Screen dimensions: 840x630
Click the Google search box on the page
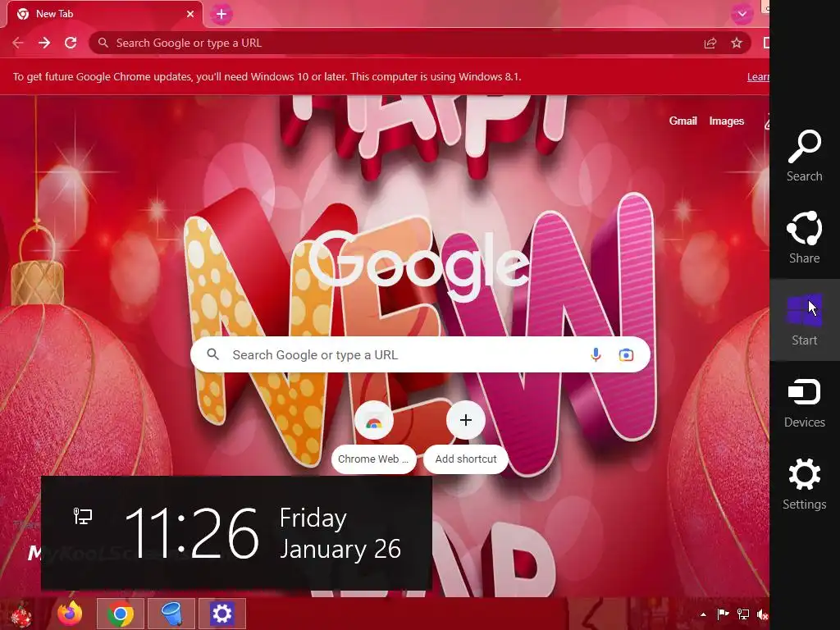[420, 354]
